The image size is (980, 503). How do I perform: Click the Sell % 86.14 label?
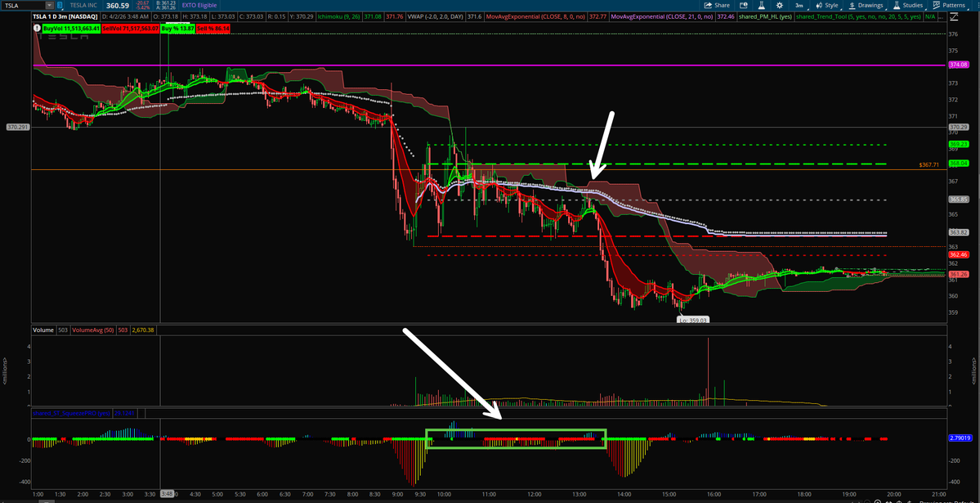214,29
